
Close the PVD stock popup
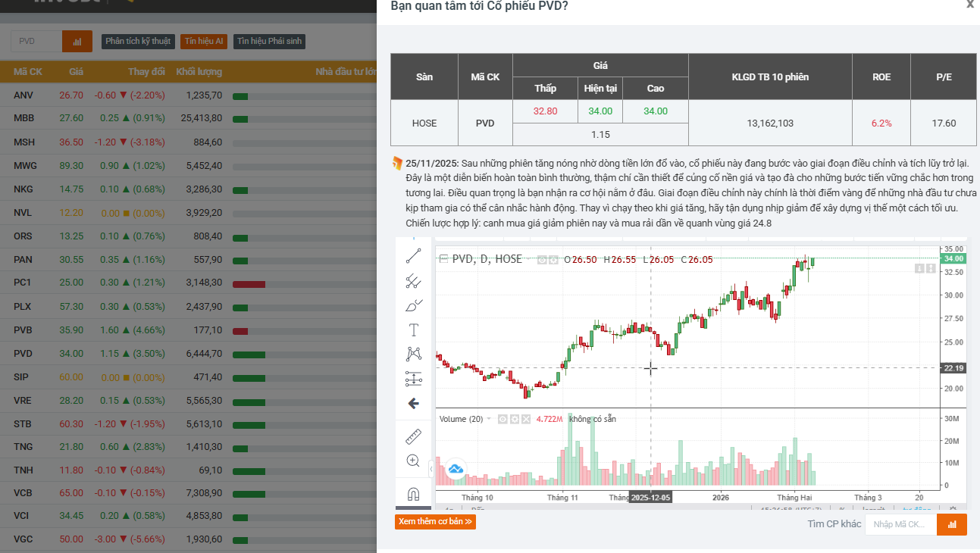click(x=970, y=5)
